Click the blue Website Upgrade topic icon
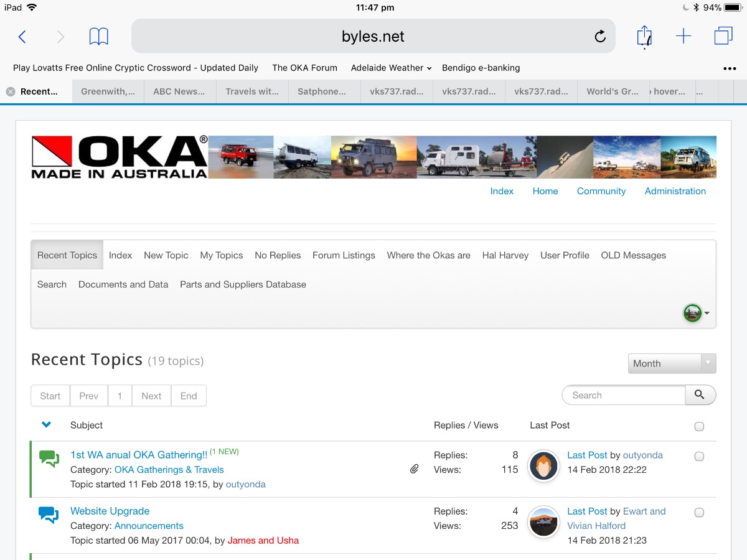The width and height of the screenshot is (747, 560). [x=49, y=515]
